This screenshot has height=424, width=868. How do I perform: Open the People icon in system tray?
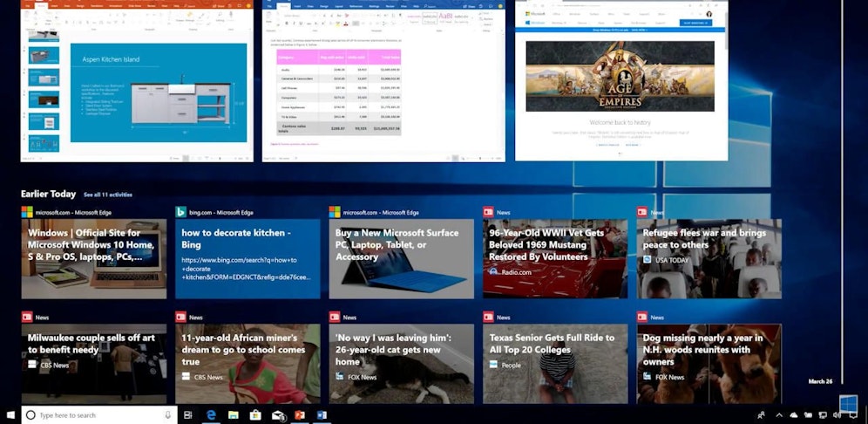[x=761, y=415]
